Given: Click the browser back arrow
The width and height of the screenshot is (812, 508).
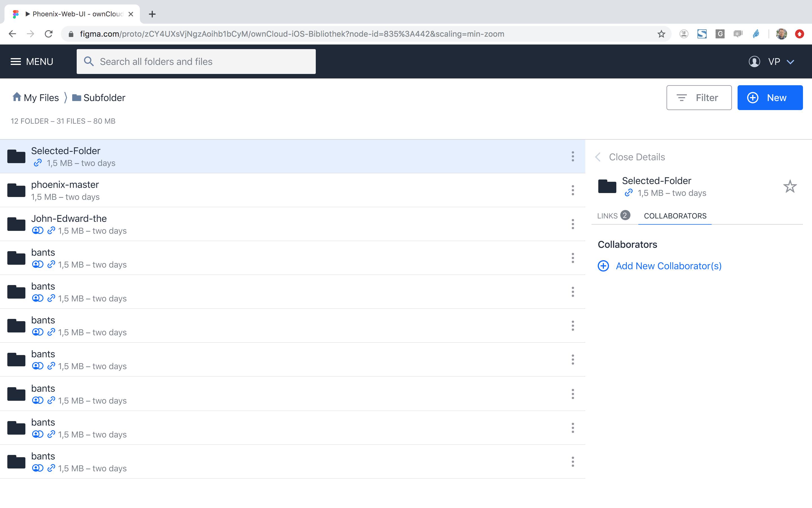Looking at the screenshot, I should point(12,34).
